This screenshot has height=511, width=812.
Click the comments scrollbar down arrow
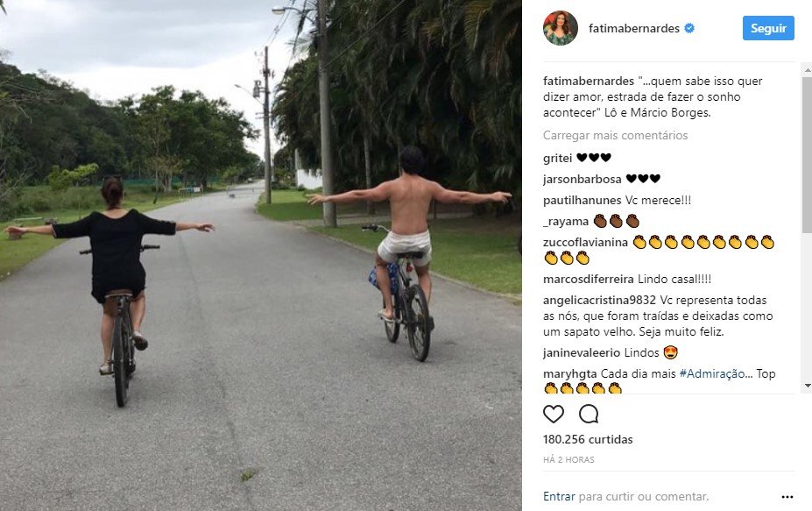pos(808,387)
